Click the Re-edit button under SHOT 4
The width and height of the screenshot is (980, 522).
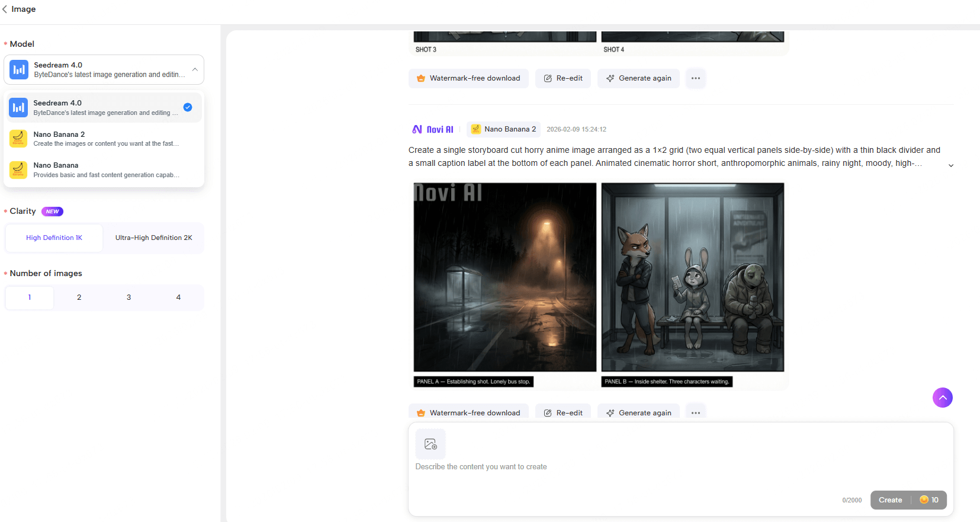tap(563, 78)
